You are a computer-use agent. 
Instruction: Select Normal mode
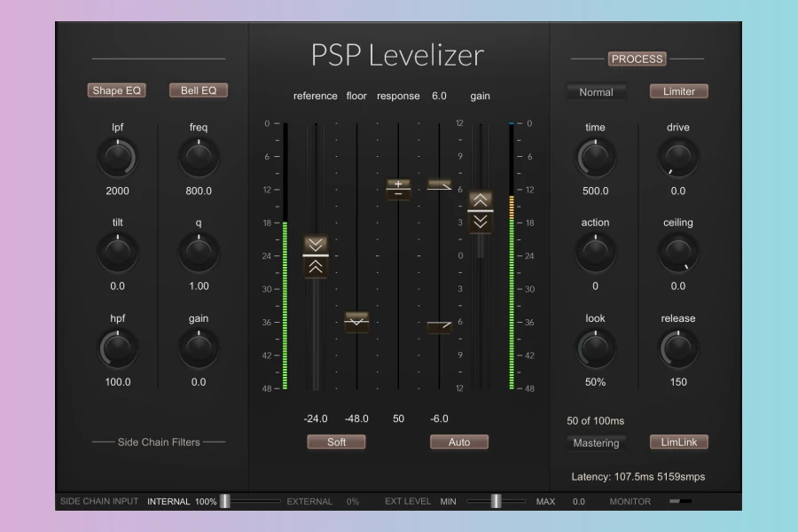(x=596, y=92)
